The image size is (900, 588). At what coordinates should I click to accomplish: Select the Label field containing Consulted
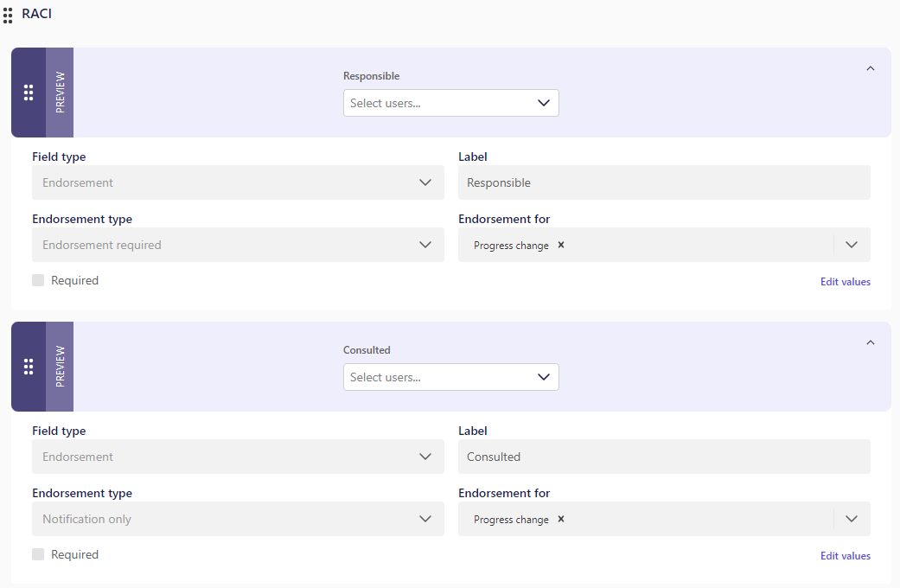664,457
